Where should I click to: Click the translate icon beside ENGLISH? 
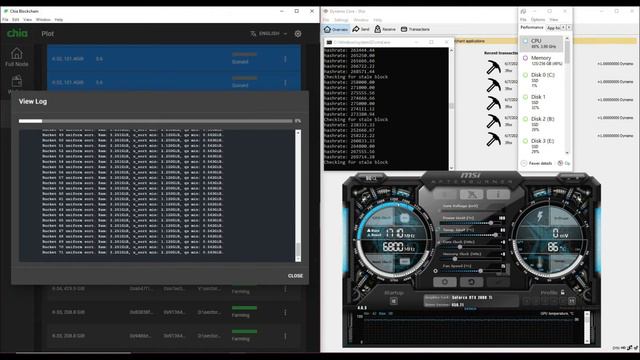pos(253,33)
